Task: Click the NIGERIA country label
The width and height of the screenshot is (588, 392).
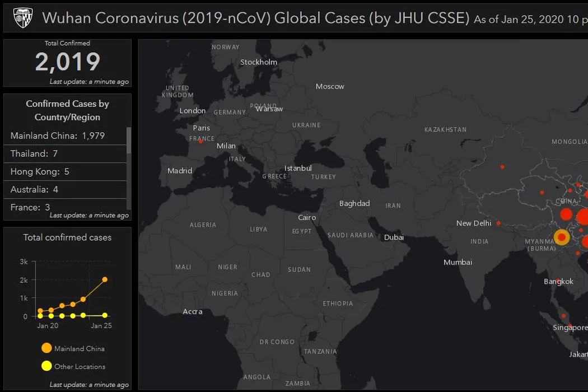Action: coord(225,293)
